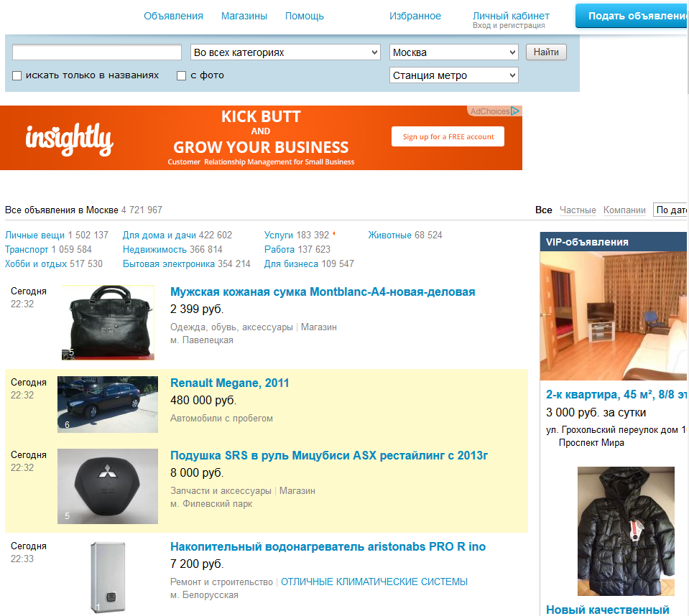Open the 'Во всех категориях' category dropdown
689x616 pixels.
[286, 52]
